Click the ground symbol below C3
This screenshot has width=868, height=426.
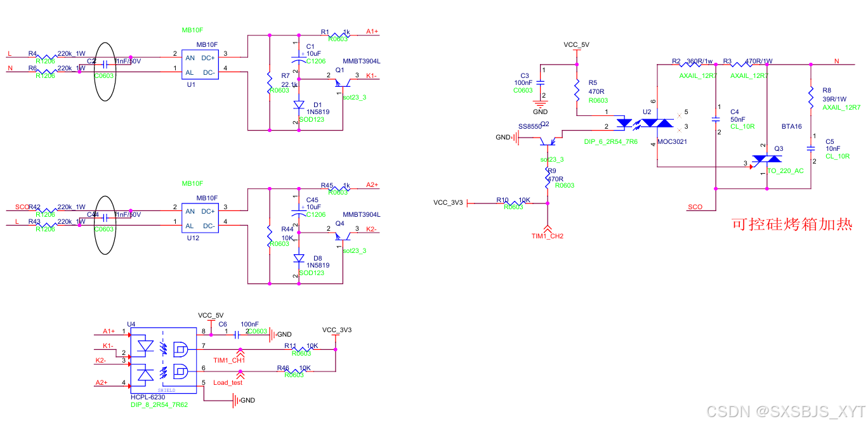coord(541,103)
